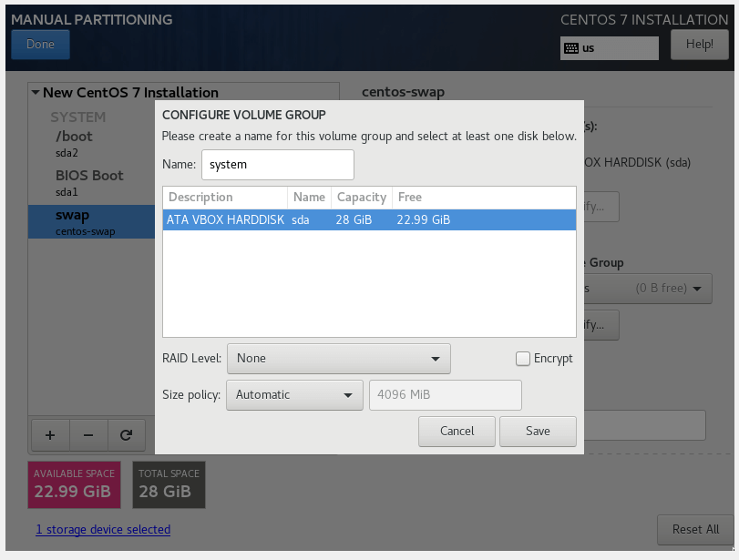The height and width of the screenshot is (560, 739).
Task: Click the 4096 MiB size field
Action: pos(446,394)
